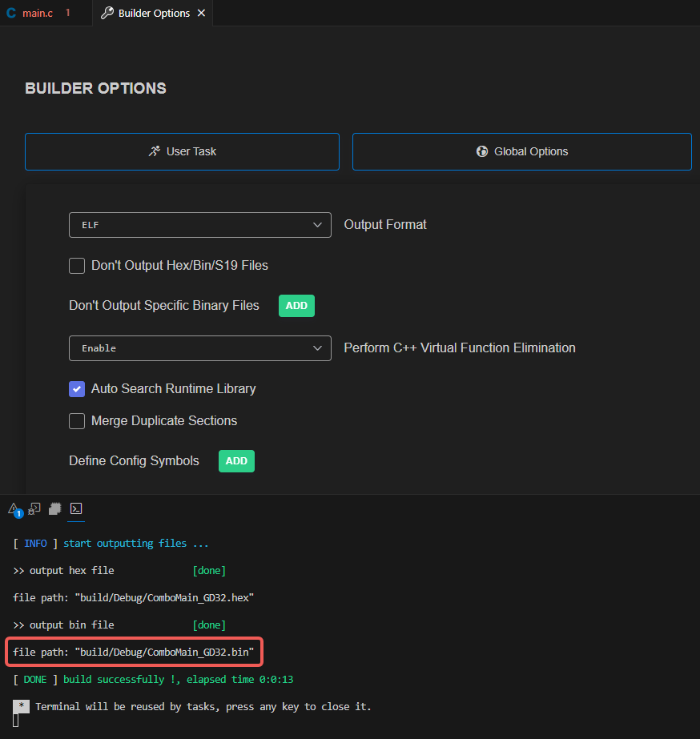Image resolution: width=700 pixels, height=739 pixels.
Task: Select the Builder Options tab
Action: (154, 14)
